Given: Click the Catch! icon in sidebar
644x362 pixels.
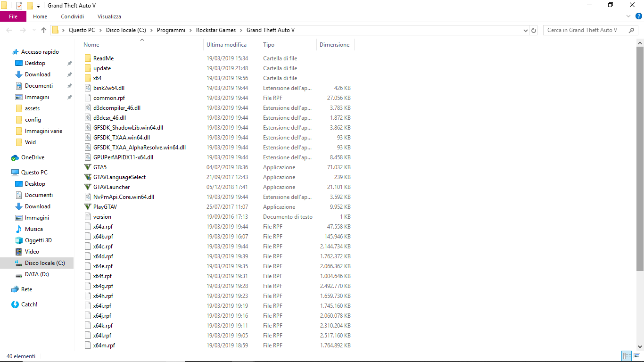Looking at the screenshot, I should tap(15, 304).
